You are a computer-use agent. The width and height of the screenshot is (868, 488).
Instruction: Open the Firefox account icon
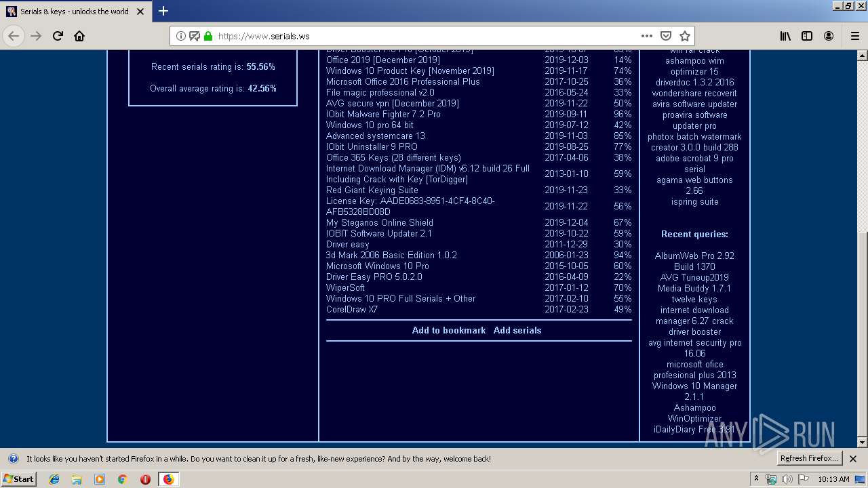pyautogui.click(x=829, y=36)
